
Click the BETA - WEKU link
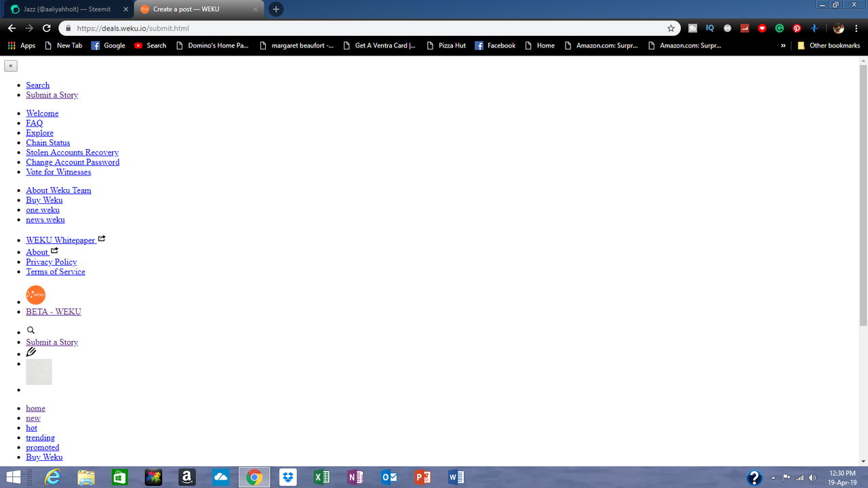coord(54,312)
